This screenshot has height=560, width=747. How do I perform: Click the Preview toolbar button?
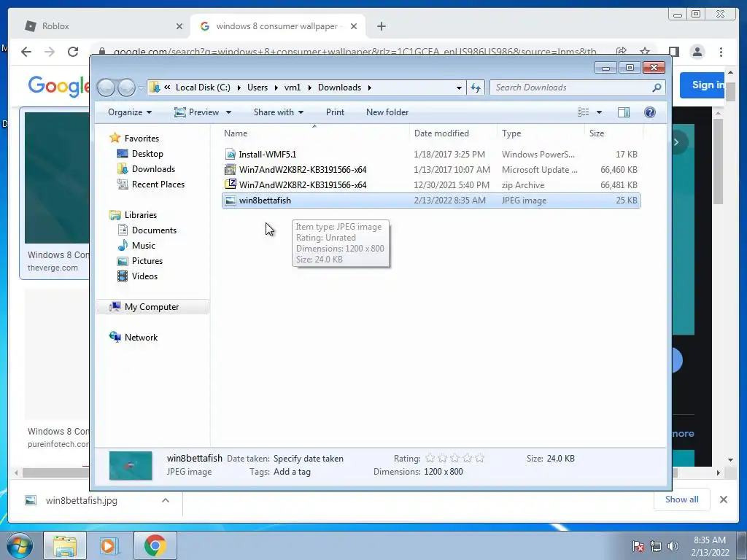tap(196, 112)
